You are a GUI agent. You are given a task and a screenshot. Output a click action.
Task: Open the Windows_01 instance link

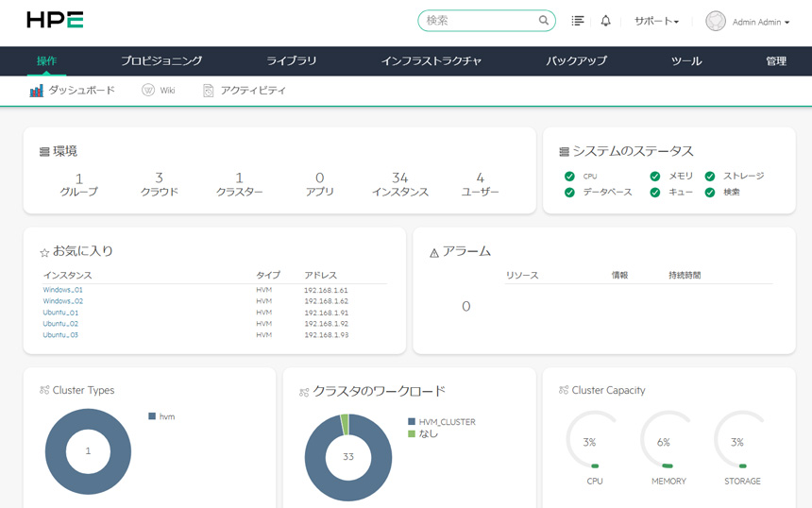click(x=62, y=290)
